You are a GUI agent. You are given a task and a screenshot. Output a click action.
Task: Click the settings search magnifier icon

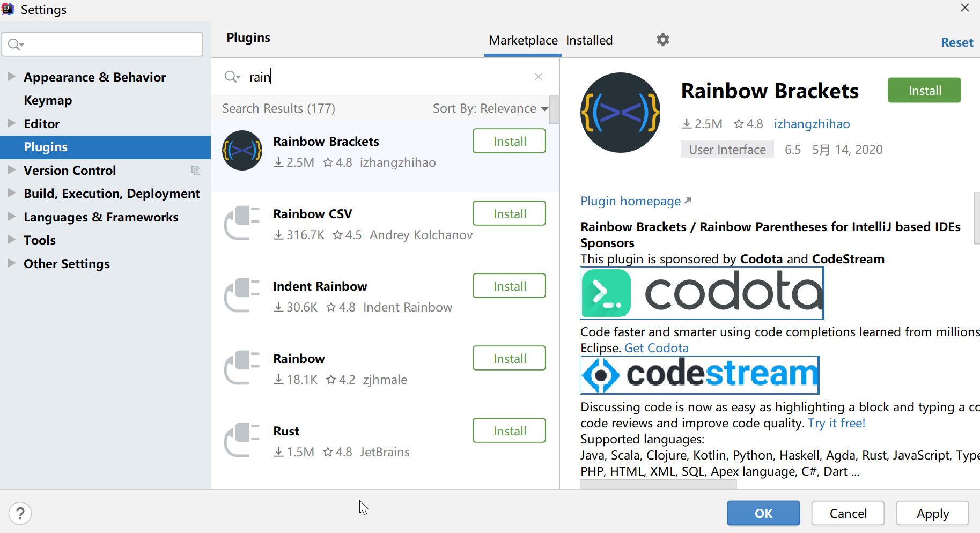click(16, 45)
